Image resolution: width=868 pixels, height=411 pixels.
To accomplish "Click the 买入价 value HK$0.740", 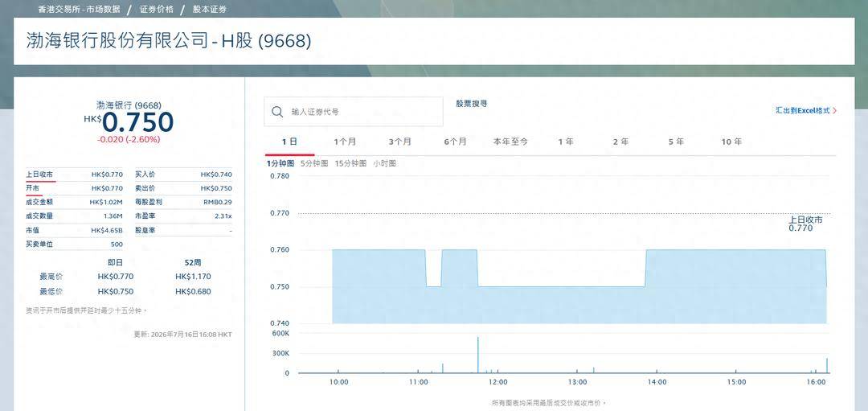I will [216, 175].
